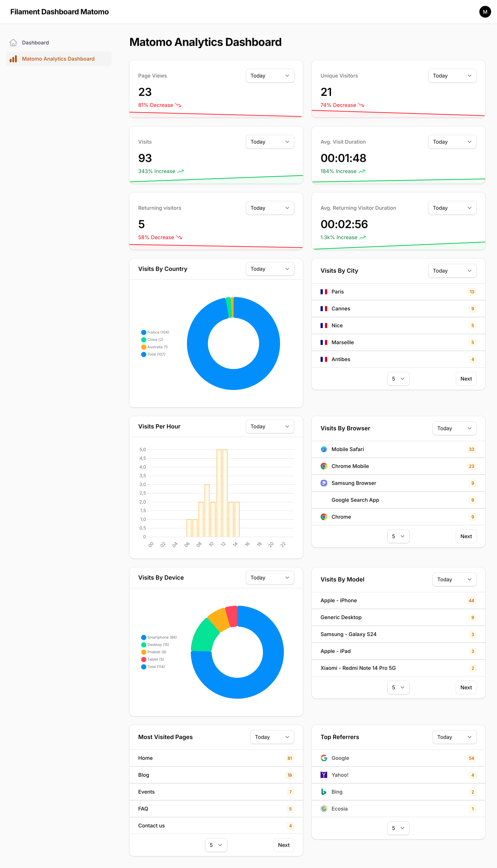497x868 pixels.
Task: Click the Google icon in Top Referrers
Action: point(324,758)
